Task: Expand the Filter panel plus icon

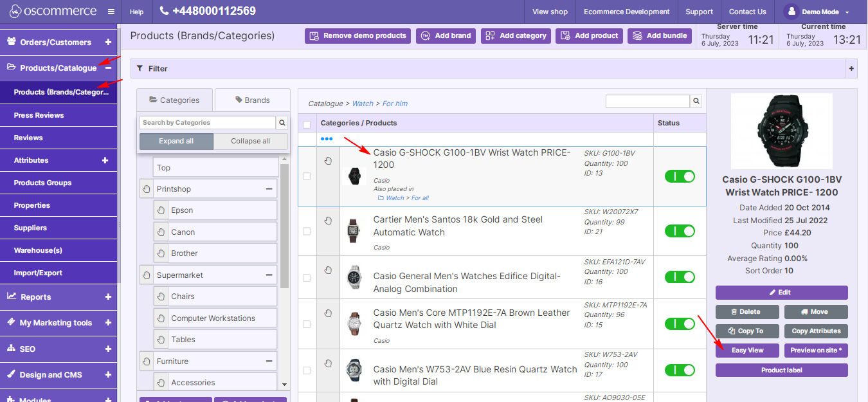Action: 852,68
